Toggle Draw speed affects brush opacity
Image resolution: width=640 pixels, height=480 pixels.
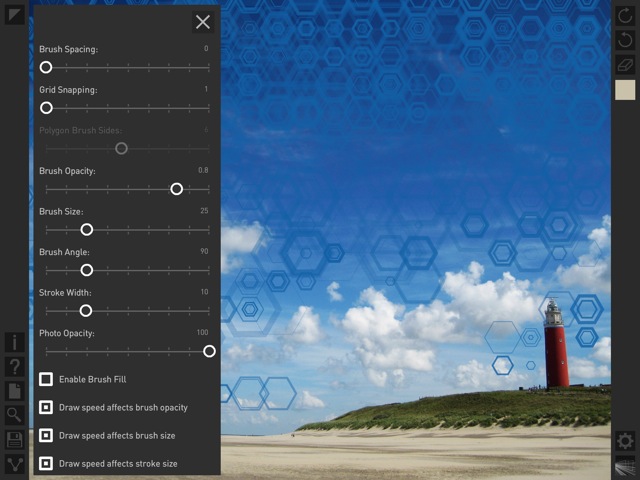pos(46,408)
